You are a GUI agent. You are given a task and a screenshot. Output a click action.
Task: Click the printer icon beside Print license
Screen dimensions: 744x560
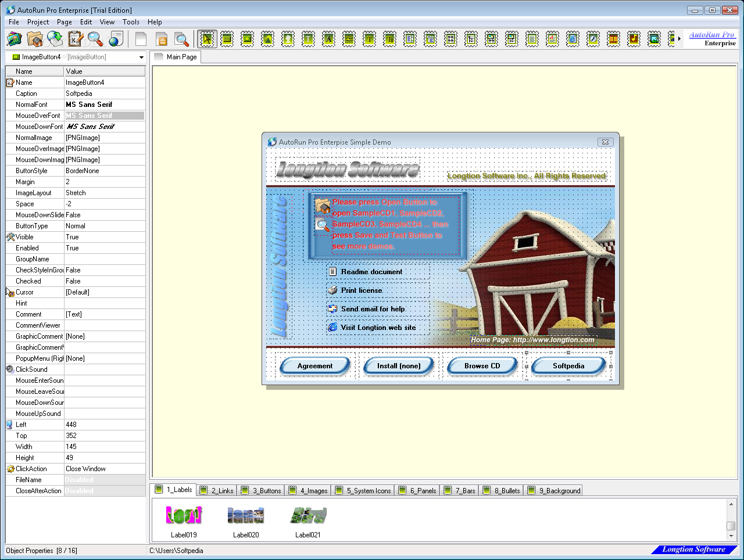click(332, 290)
